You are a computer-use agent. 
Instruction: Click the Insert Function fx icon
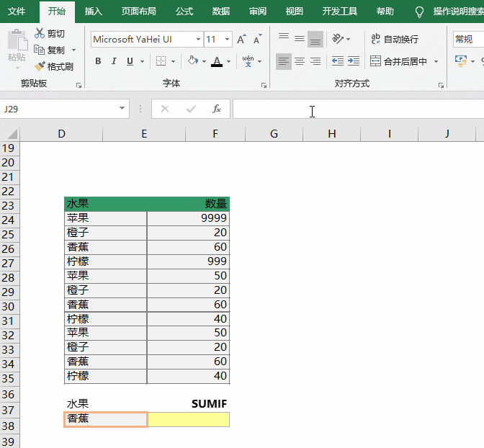tap(216, 109)
